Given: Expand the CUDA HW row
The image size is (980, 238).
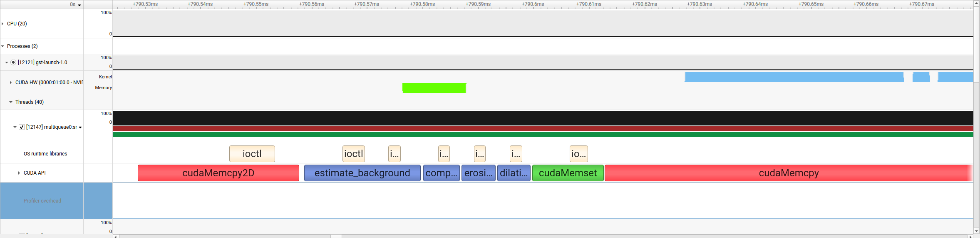Looking at the screenshot, I should click(11, 83).
